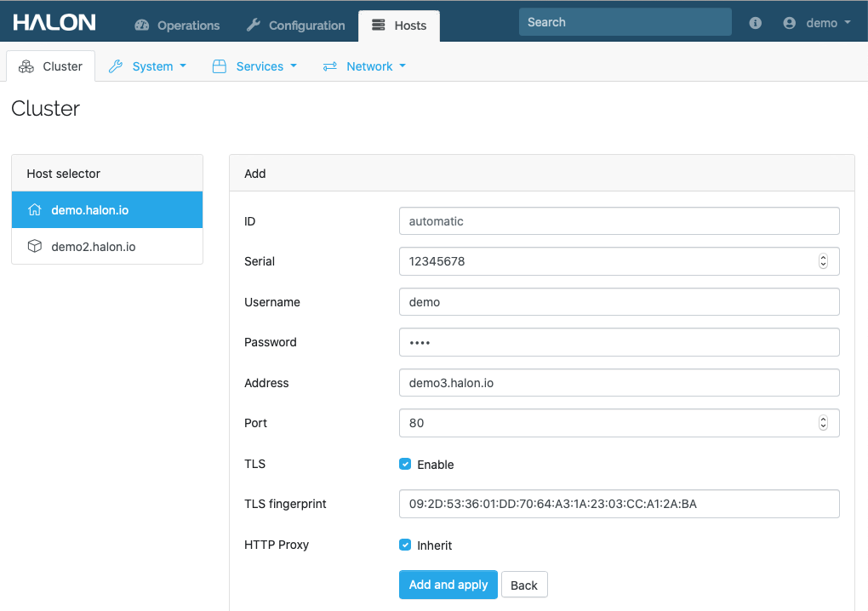Click the Add and apply button
Image resolution: width=868 pixels, height=611 pixels.
(448, 585)
